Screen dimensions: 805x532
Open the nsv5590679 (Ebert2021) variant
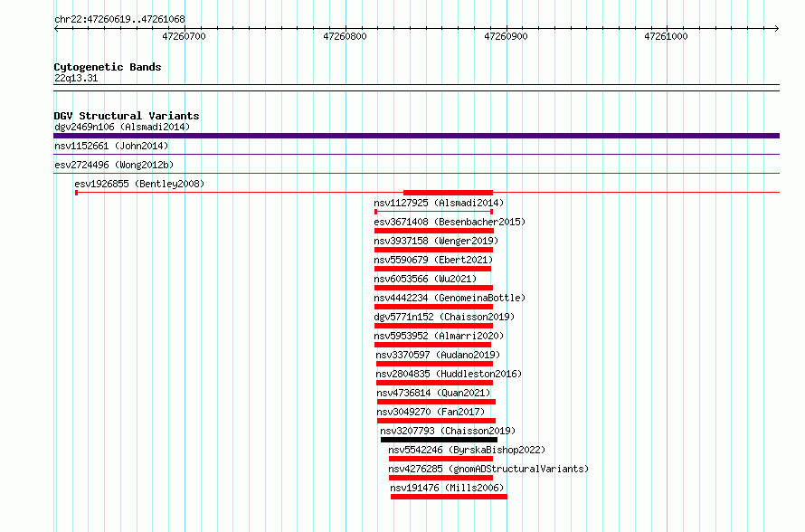coord(432,269)
